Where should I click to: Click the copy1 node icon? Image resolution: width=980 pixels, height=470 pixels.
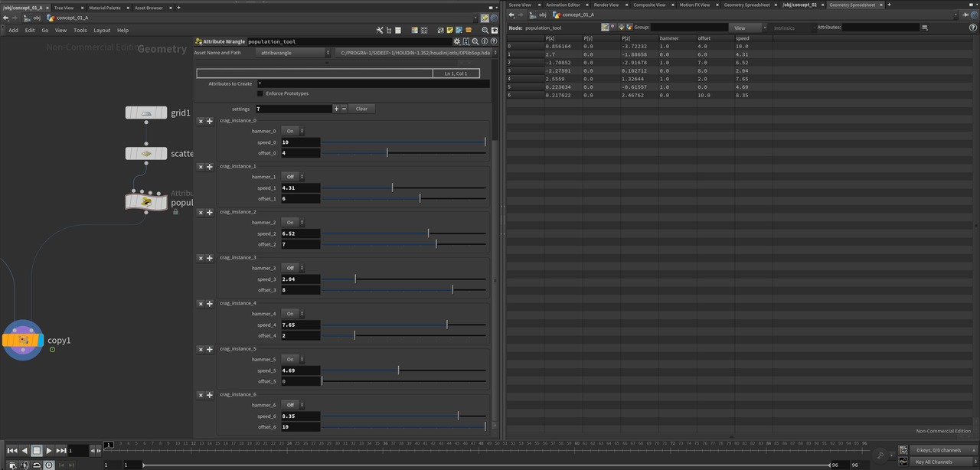(x=23, y=341)
